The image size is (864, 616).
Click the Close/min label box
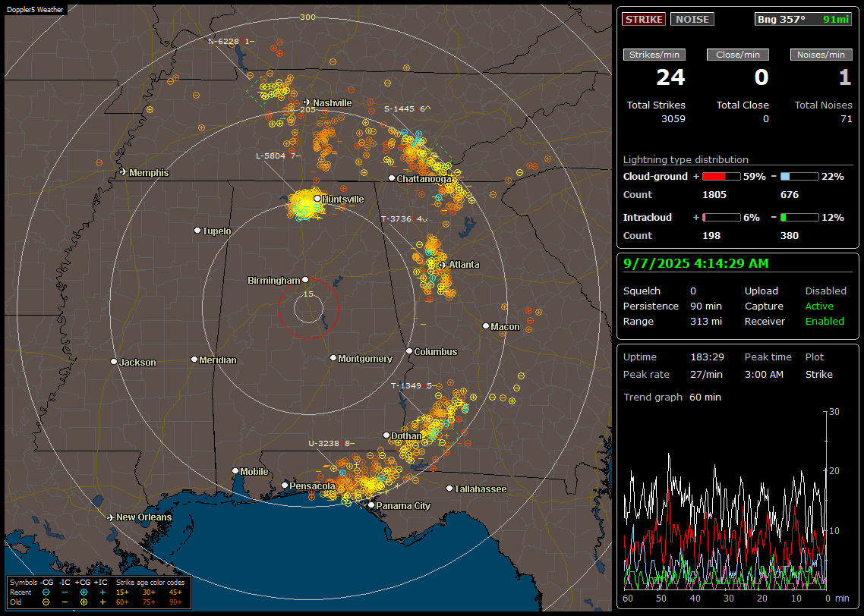click(x=738, y=55)
